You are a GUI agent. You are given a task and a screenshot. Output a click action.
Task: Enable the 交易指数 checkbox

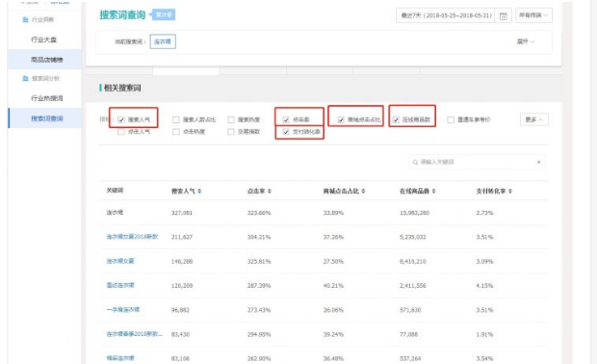click(231, 132)
